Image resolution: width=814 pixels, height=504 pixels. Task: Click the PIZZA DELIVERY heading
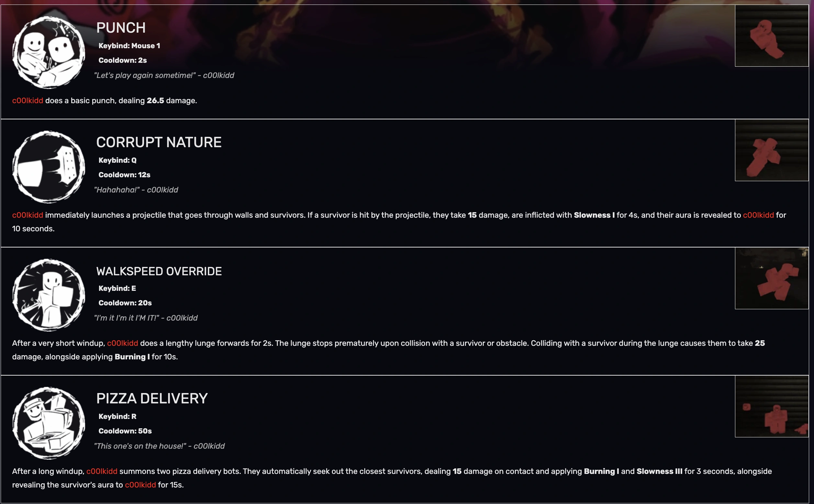pos(152,399)
